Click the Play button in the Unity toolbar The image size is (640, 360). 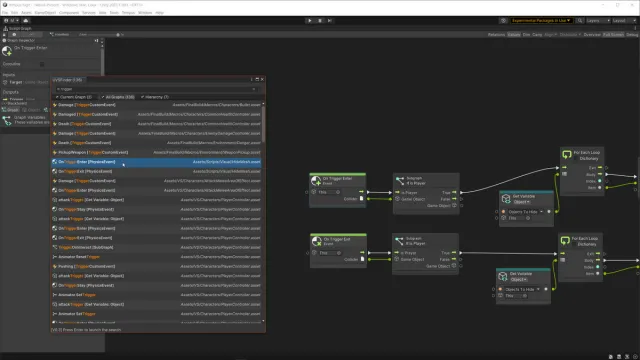click(310, 20)
